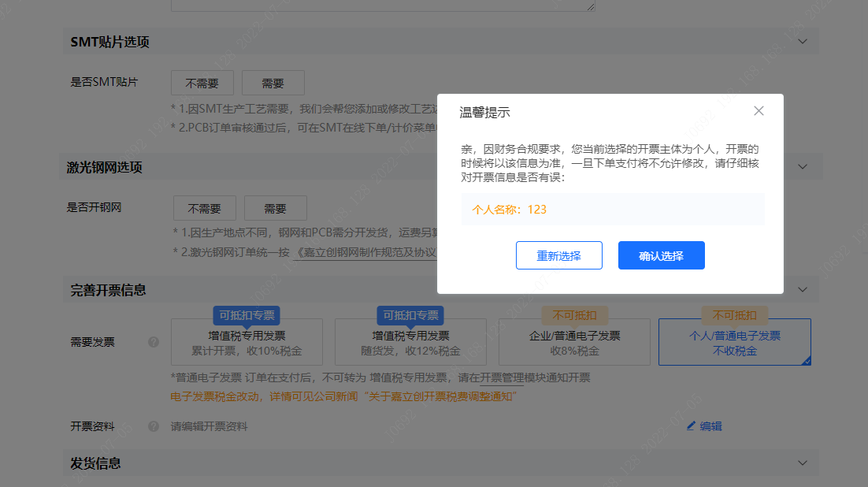Click the help icon beside 需要发票
Viewport: 868px width, 487px height.
pos(154,342)
